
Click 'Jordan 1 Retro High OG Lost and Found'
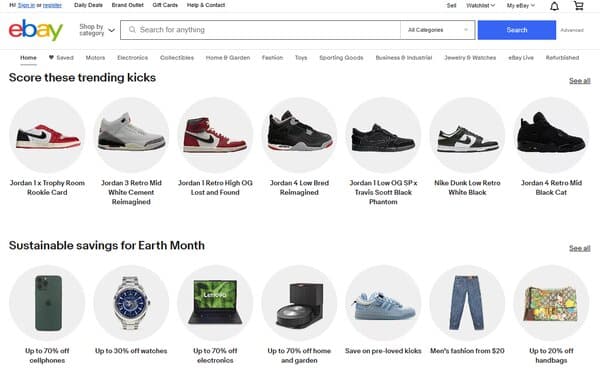coord(215,188)
